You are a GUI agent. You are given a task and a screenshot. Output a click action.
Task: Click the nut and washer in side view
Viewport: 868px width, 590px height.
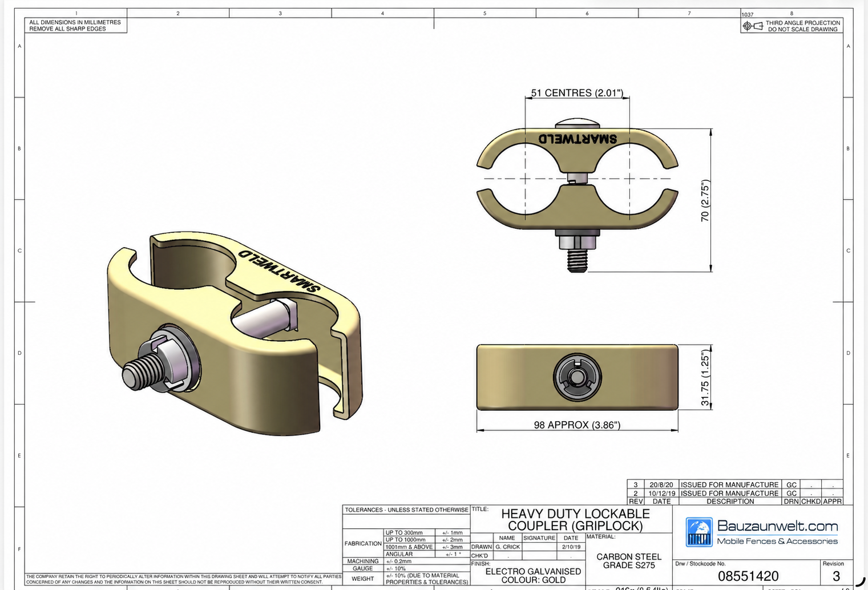point(578,377)
